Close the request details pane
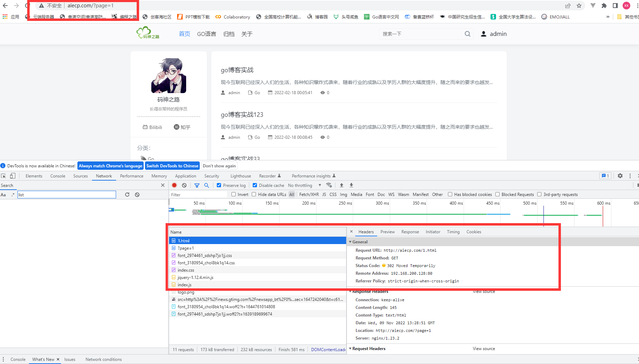This screenshot has width=639, height=364. [351, 232]
